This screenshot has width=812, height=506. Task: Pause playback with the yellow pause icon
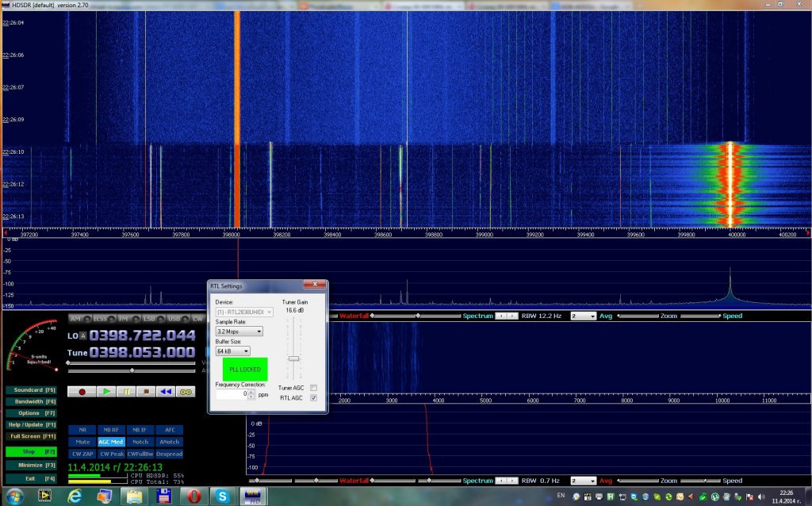tap(126, 391)
